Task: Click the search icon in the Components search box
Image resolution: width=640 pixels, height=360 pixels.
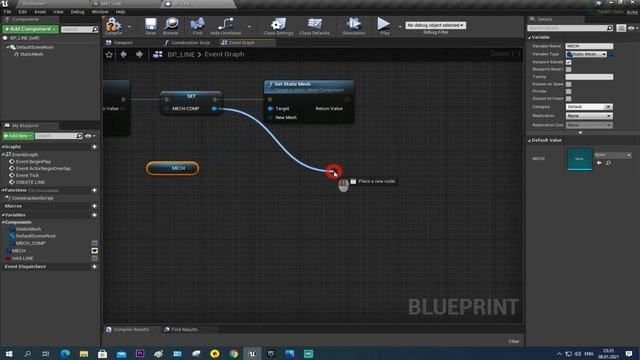Action: [95, 29]
